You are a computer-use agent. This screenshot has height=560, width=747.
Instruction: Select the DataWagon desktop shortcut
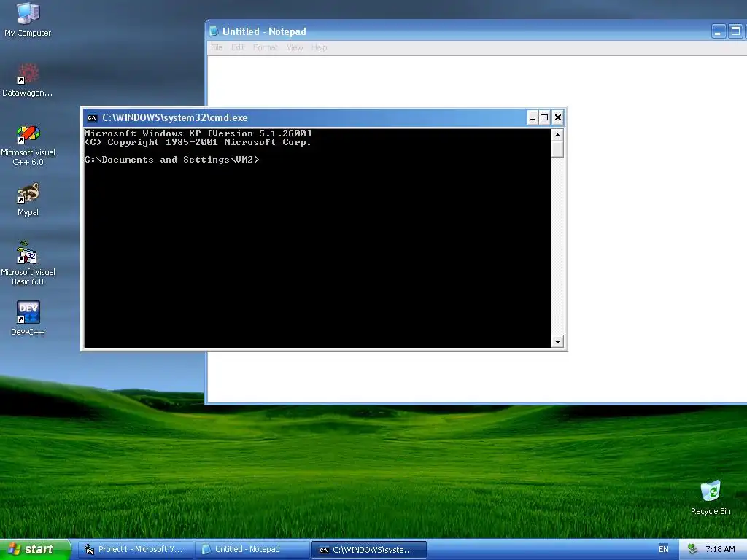(28, 79)
